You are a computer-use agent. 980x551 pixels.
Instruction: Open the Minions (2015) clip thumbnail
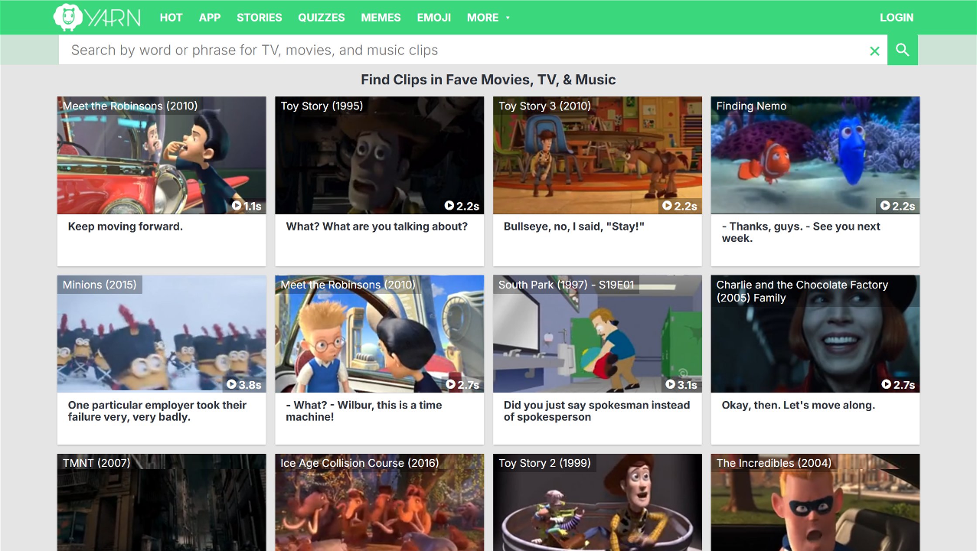click(x=162, y=334)
